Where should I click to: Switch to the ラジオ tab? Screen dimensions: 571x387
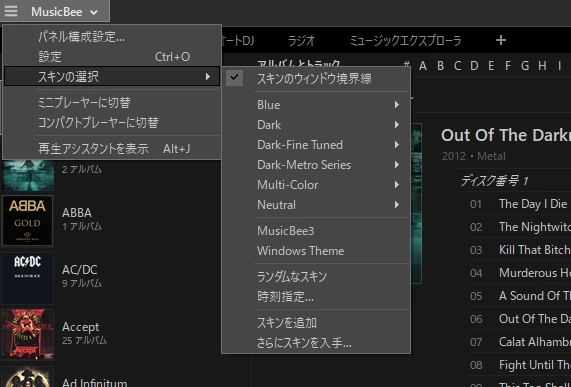coord(301,40)
